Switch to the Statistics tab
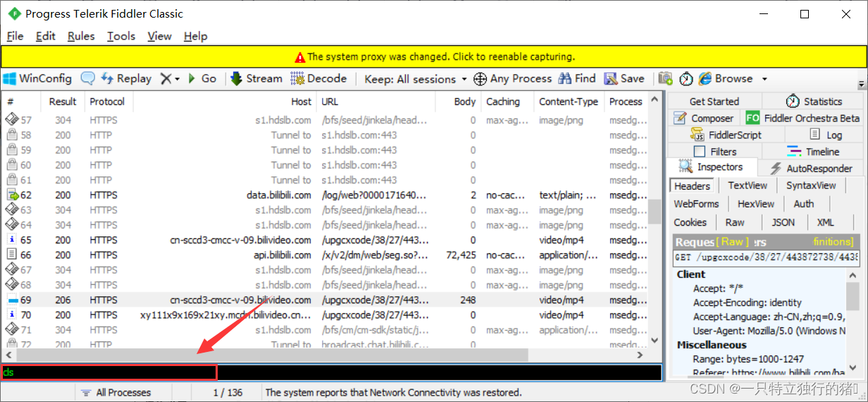 pyautogui.click(x=814, y=102)
